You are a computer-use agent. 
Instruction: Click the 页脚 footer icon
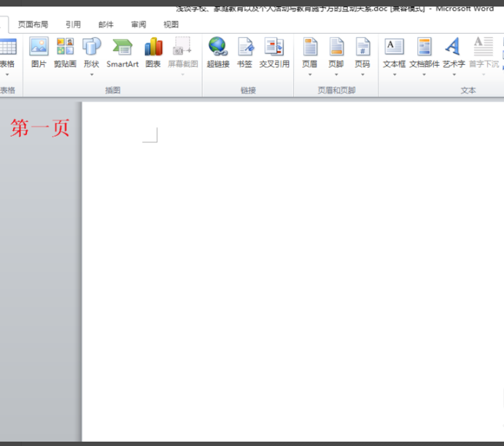[x=336, y=47]
